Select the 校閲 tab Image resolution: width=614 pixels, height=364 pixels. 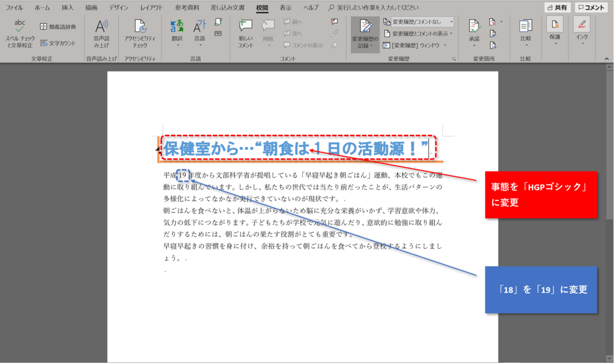262,7
